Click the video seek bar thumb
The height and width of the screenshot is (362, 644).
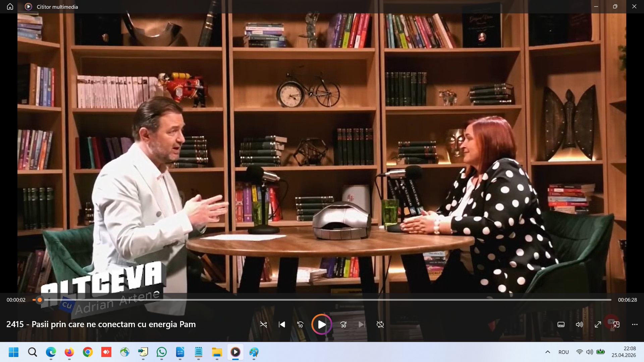click(40, 300)
